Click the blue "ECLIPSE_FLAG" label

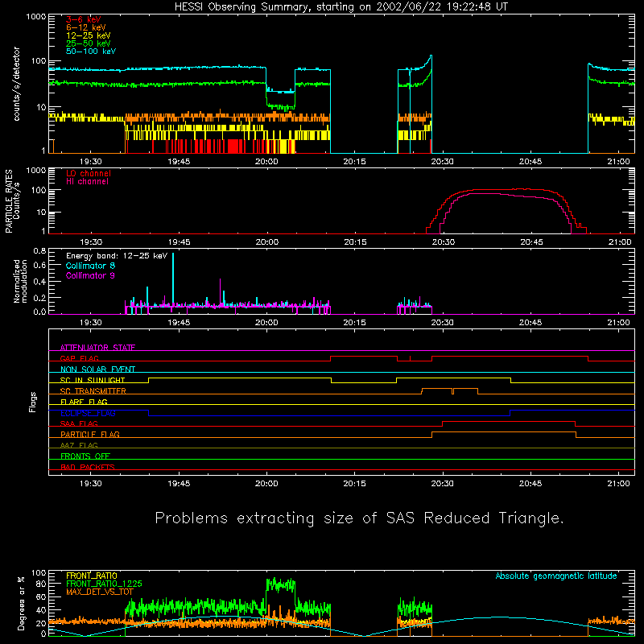(x=88, y=413)
